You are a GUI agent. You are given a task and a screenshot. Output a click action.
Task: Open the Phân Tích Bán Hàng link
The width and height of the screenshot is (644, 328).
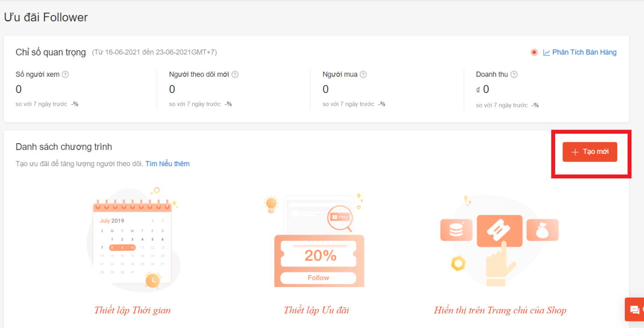click(584, 52)
